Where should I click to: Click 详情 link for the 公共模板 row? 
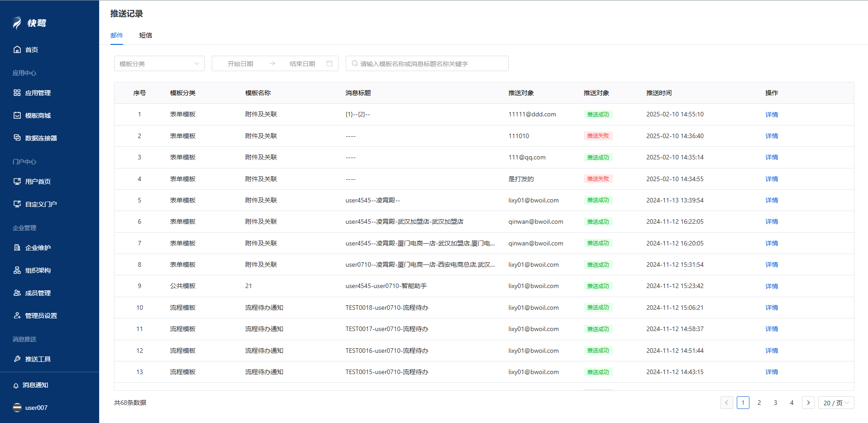771,286
